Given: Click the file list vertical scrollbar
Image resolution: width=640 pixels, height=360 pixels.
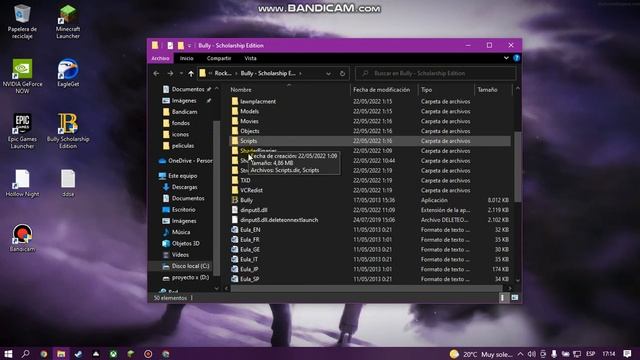Looking at the screenshot, I should click(518, 166).
